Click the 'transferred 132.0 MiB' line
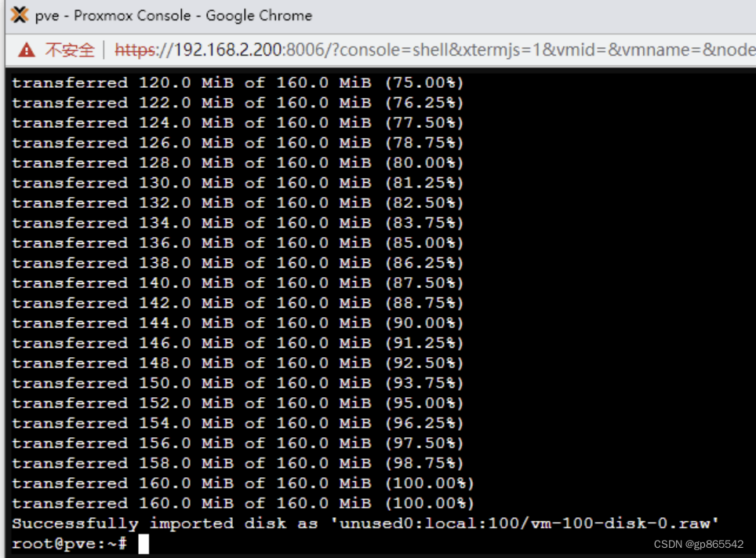756x558 pixels. click(238, 202)
